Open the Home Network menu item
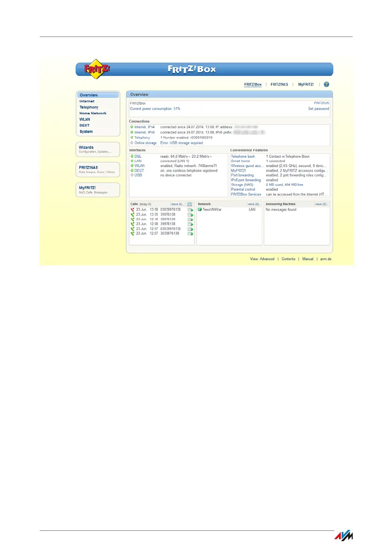392x558 pixels. point(93,114)
